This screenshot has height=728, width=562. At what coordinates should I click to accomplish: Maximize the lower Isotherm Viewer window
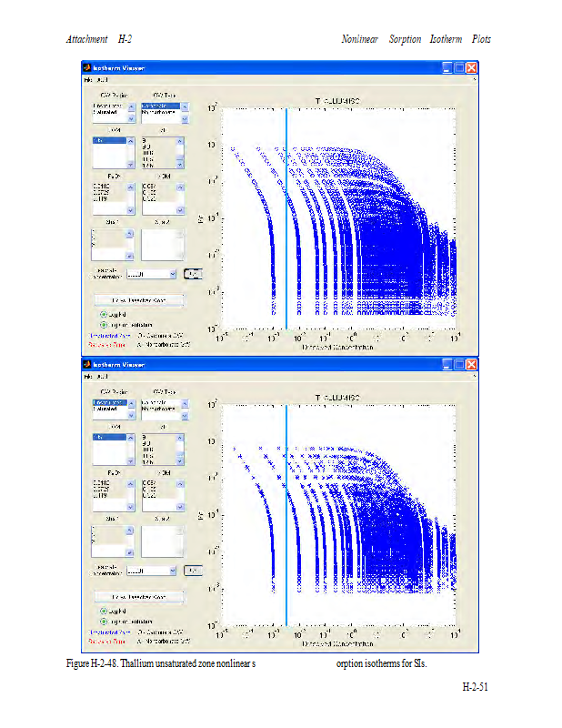click(x=459, y=364)
